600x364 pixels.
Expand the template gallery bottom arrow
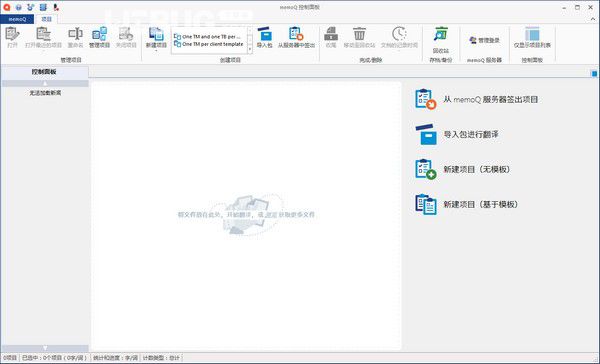tap(250, 49)
